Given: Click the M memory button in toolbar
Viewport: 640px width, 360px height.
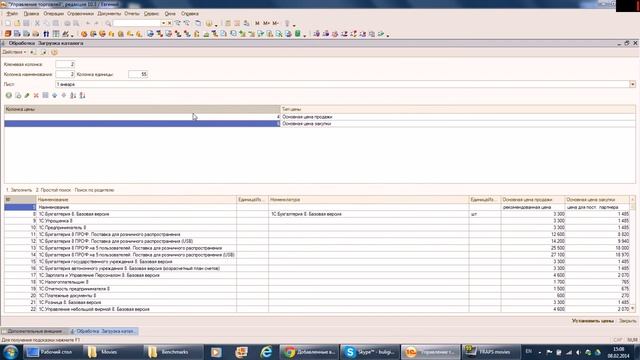Looking at the screenshot, I should coord(257,23).
